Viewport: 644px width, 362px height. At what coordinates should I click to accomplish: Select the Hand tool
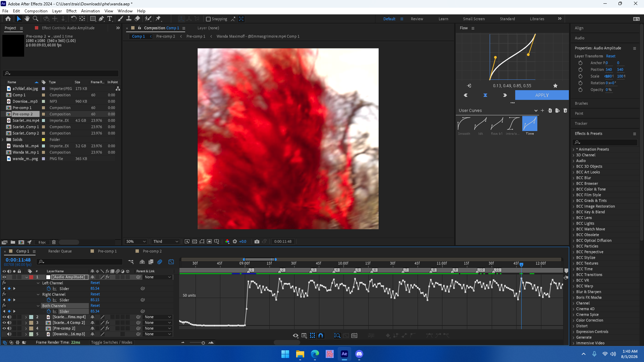(x=27, y=19)
